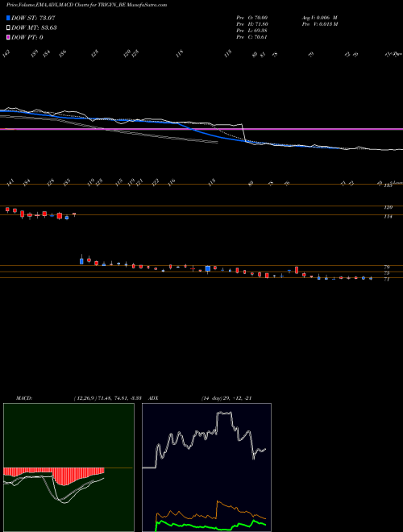This screenshot has height=532, width=403.
Task: Click the 'Pre L: 69.88' low value
Action: (x=251, y=31)
